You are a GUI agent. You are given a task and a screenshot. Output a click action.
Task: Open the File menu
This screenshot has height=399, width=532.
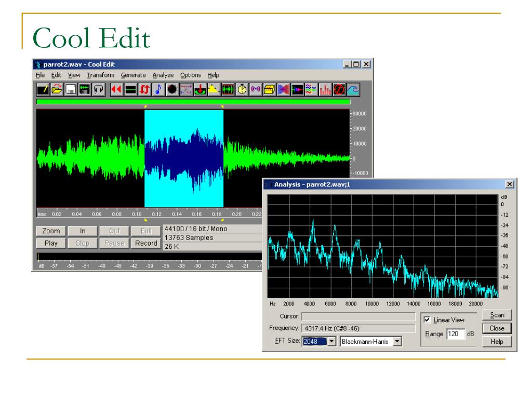pos(40,75)
